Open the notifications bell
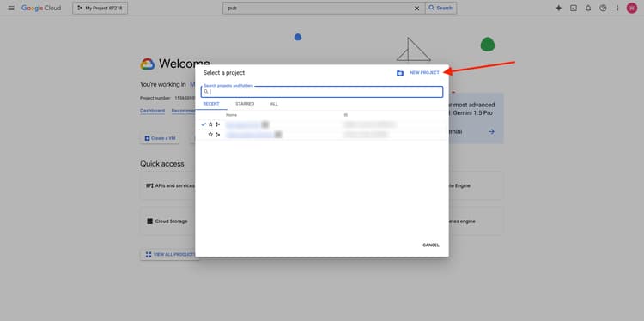The width and height of the screenshot is (644, 321). [x=588, y=9]
